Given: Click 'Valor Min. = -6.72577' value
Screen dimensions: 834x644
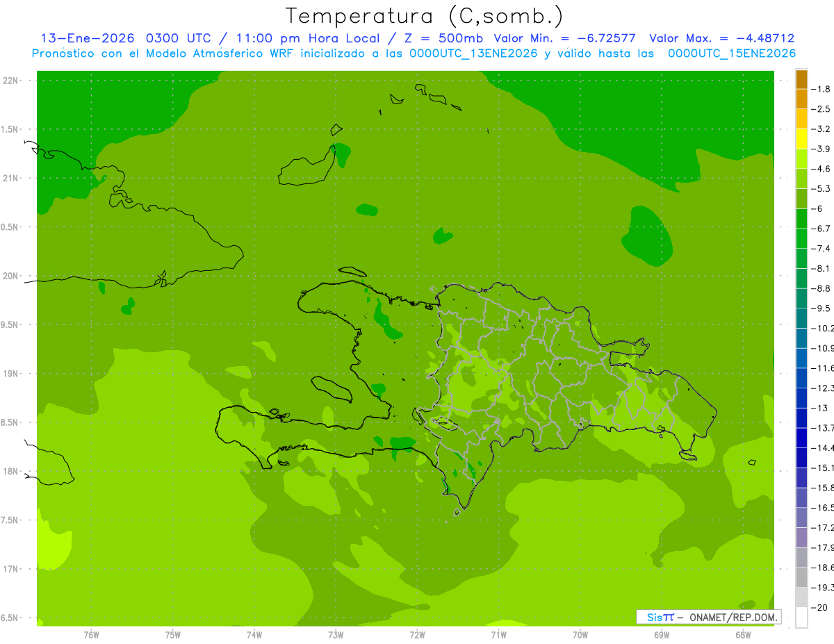Looking at the screenshot, I should pos(564,38).
